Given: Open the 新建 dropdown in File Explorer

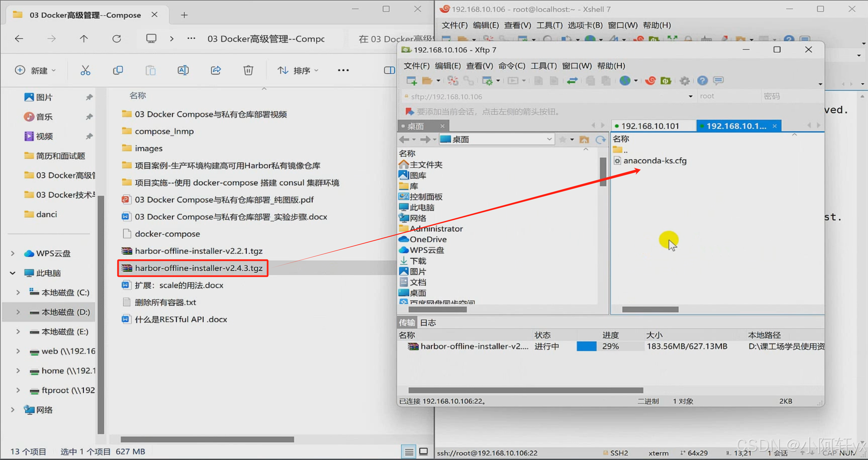Looking at the screenshot, I should 35,70.
